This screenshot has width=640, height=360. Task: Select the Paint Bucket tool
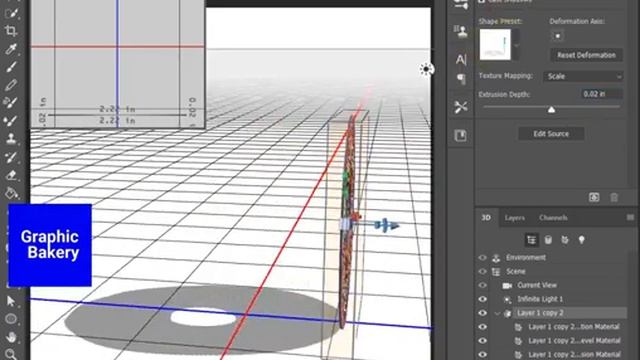(11, 193)
